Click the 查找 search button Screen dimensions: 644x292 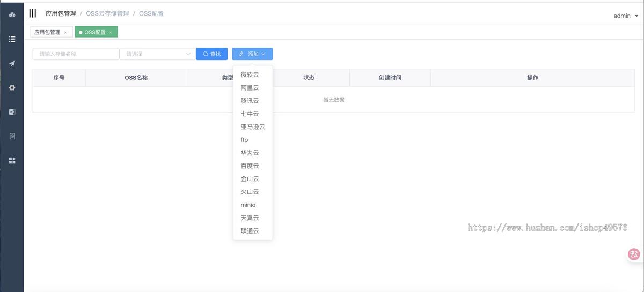212,54
